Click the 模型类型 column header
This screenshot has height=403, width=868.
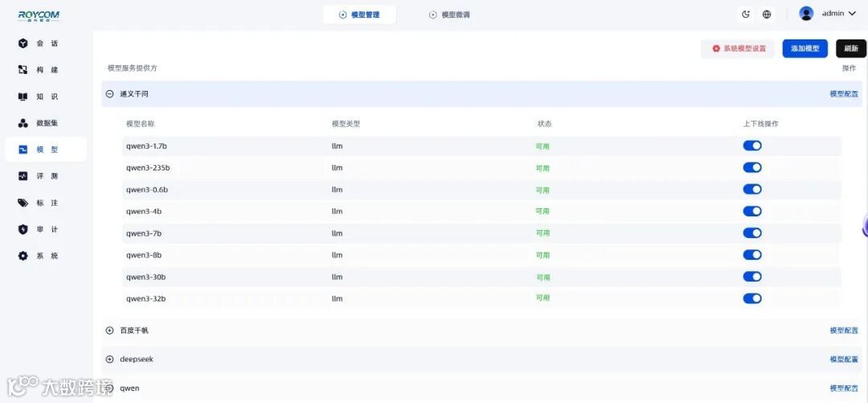pos(346,124)
